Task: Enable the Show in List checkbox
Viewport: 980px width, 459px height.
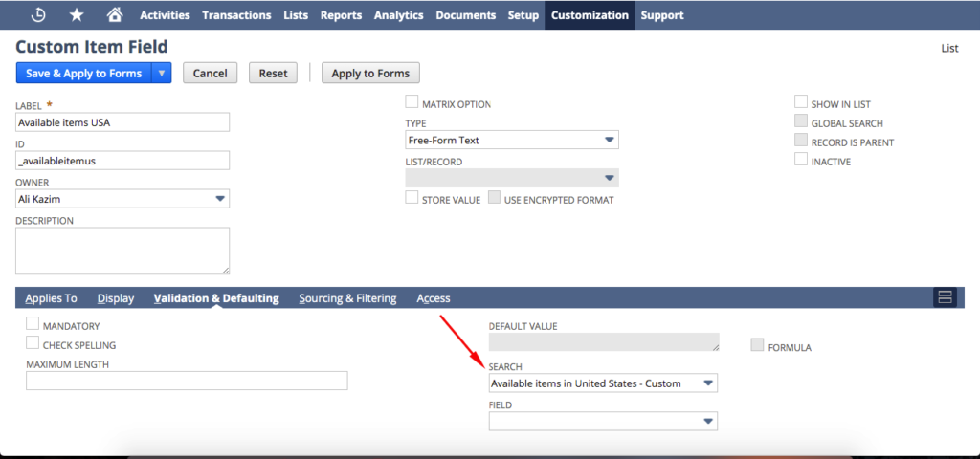Action: tap(801, 101)
